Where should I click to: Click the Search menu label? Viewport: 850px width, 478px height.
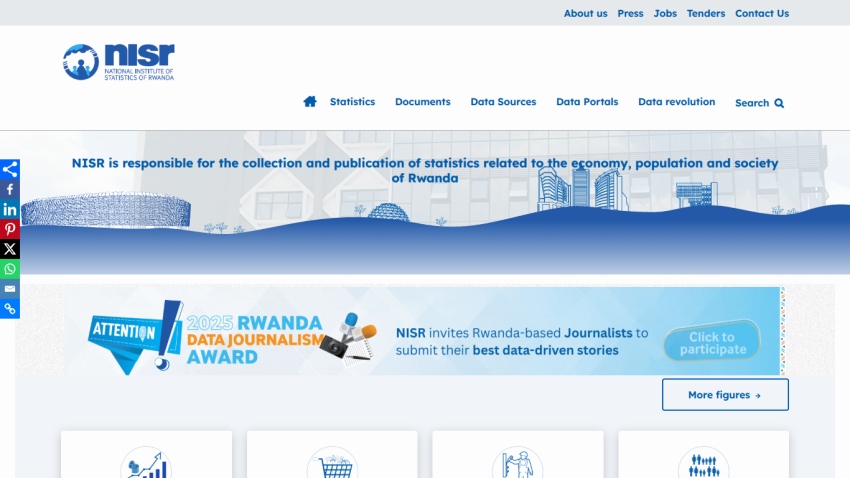752,103
